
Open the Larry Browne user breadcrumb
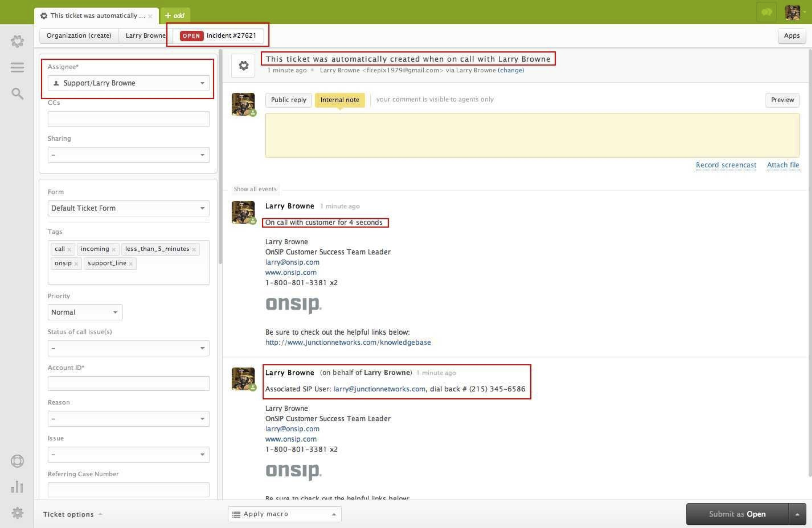(145, 35)
